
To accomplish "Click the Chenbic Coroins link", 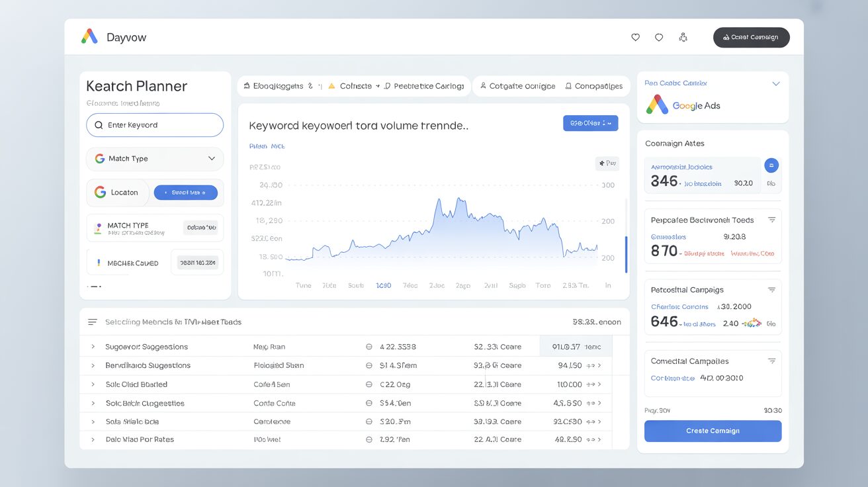I will (679, 307).
